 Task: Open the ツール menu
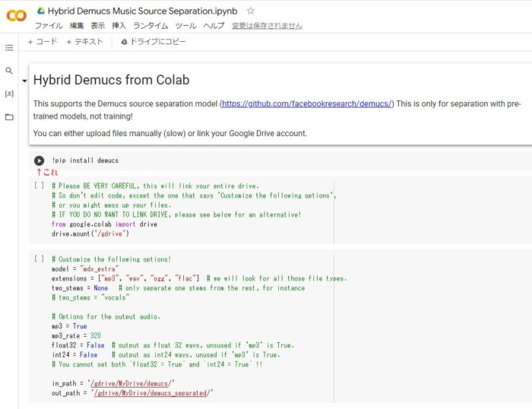click(185, 26)
